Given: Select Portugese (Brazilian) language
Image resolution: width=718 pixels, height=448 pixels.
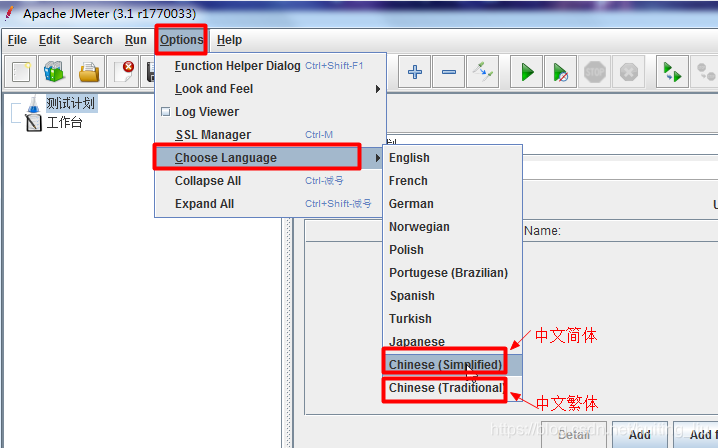Looking at the screenshot, I should [452, 273].
